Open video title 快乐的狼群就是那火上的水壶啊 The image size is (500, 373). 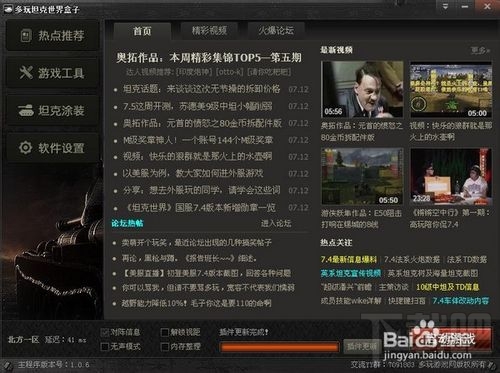[451, 131]
